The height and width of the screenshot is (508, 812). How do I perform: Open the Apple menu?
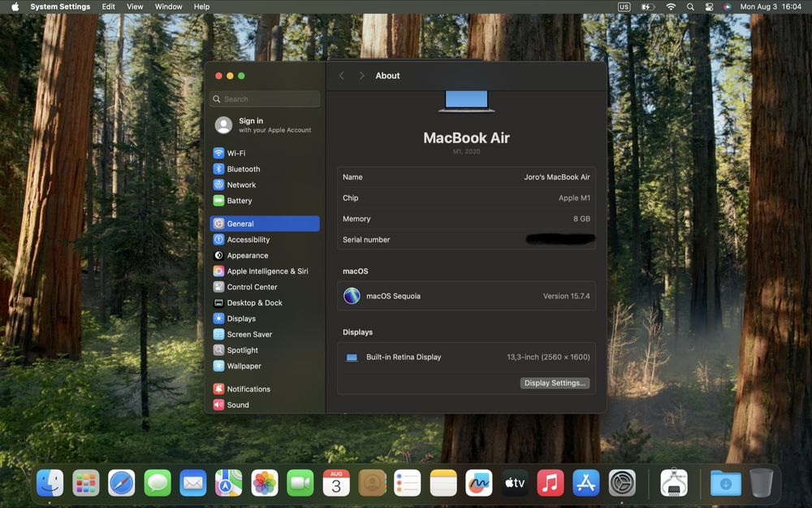(x=15, y=7)
